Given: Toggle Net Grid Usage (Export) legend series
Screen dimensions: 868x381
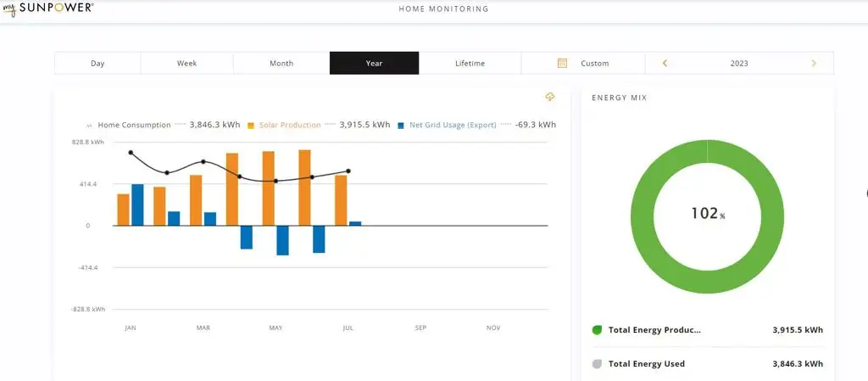Looking at the screenshot, I should [453, 125].
